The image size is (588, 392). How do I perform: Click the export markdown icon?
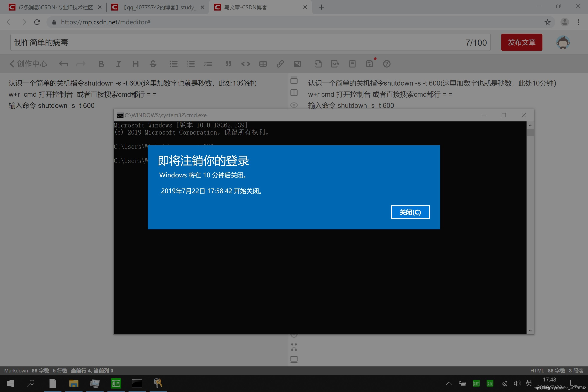335,64
